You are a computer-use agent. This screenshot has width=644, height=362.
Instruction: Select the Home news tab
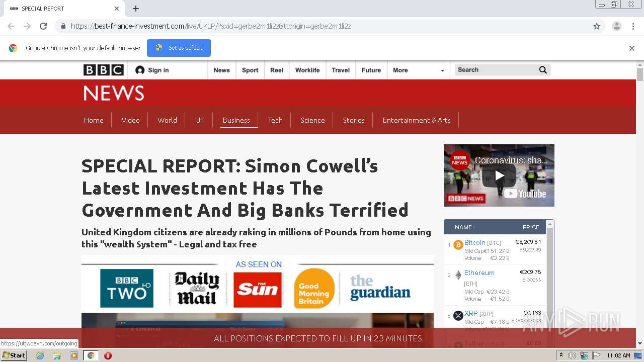94,120
